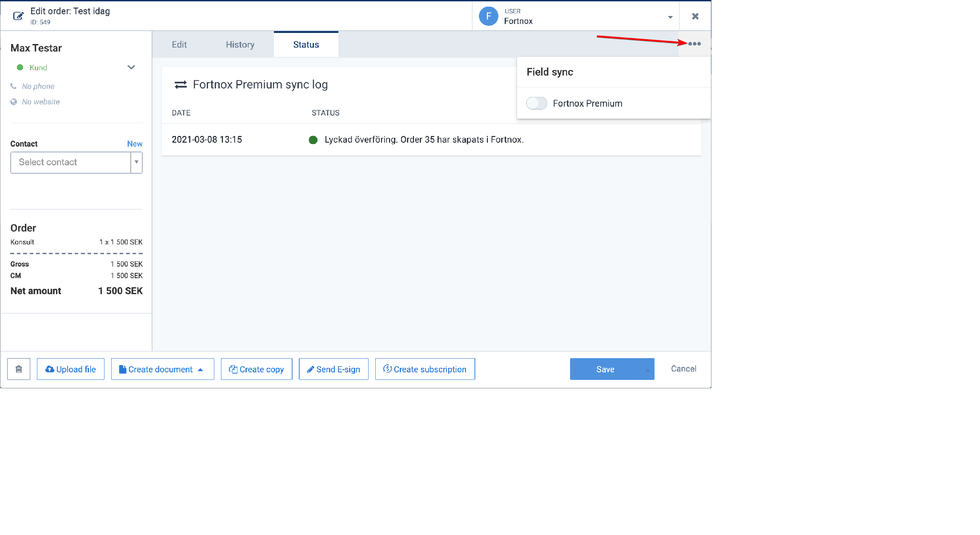The height and width of the screenshot is (535, 980).
Task: Expand the Kund status chevron
Action: click(x=131, y=68)
